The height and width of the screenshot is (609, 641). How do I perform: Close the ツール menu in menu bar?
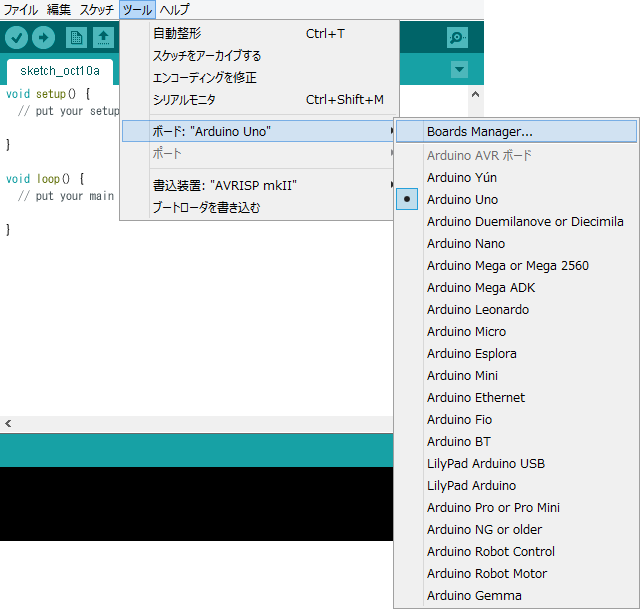137,9
